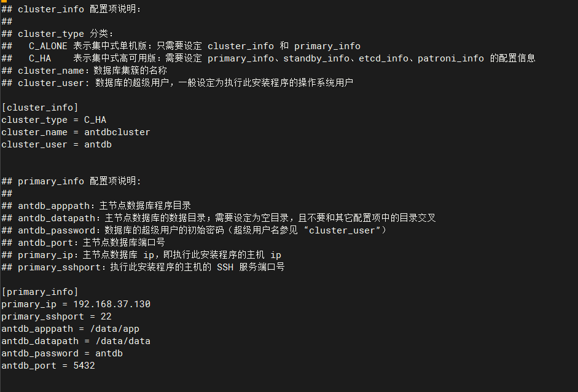The height and width of the screenshot is (392, 578).
Task: Click the orange cursor marker at top-left
Action: [x=4, y=1]
